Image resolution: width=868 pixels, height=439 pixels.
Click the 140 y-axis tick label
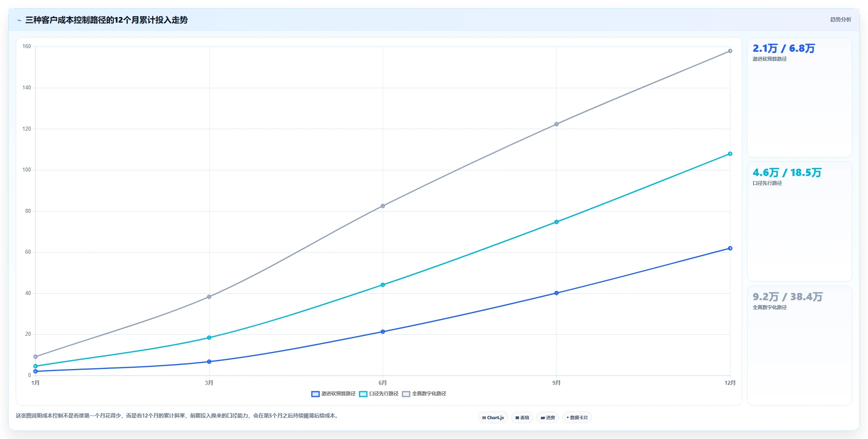[27, 88]
